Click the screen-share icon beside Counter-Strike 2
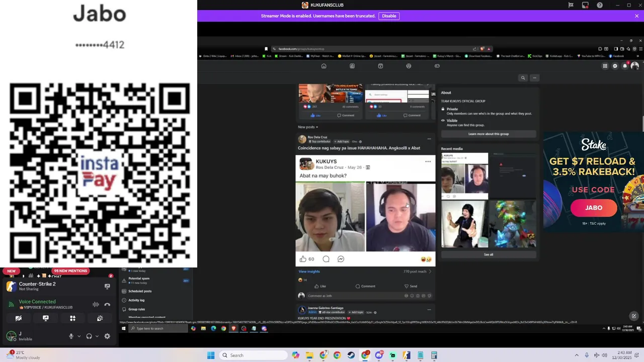The image size is (644, 362). pos(107,286)
